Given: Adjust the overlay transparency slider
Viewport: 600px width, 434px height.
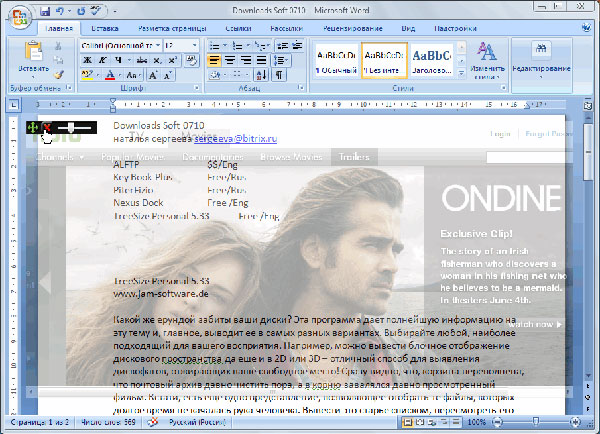Looking at the screenshot, I should pyautogui.click(x=71, y=127).
